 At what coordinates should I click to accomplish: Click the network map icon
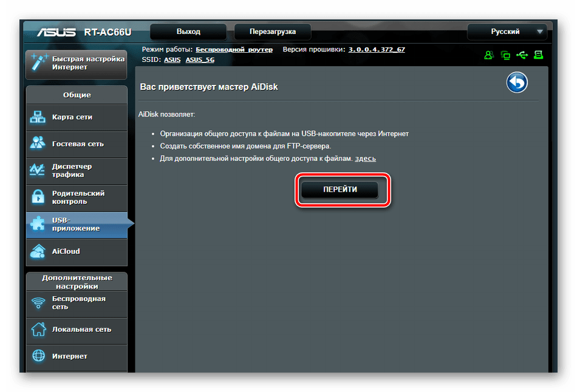(38, 117)
